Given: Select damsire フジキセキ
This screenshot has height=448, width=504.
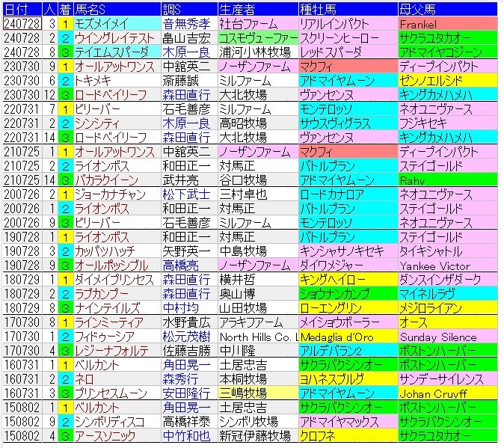Looking at the screenshot, I should [x=448, y=123].
